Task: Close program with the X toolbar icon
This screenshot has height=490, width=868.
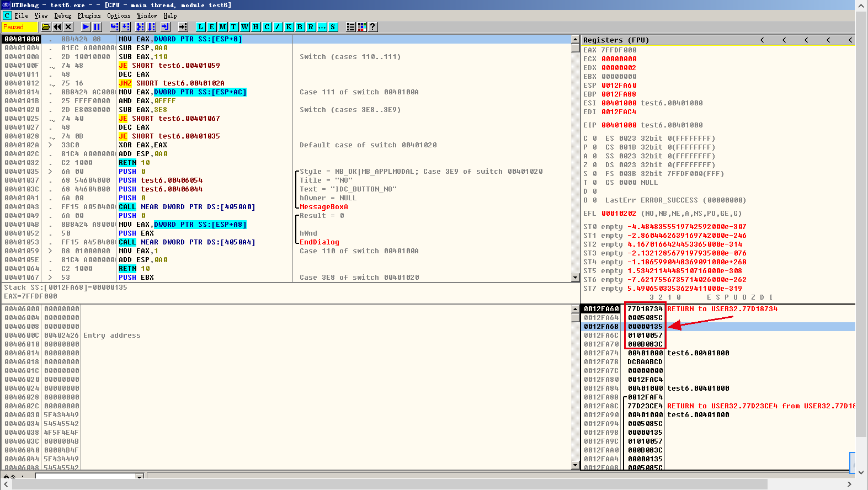Action: (68, 26)
